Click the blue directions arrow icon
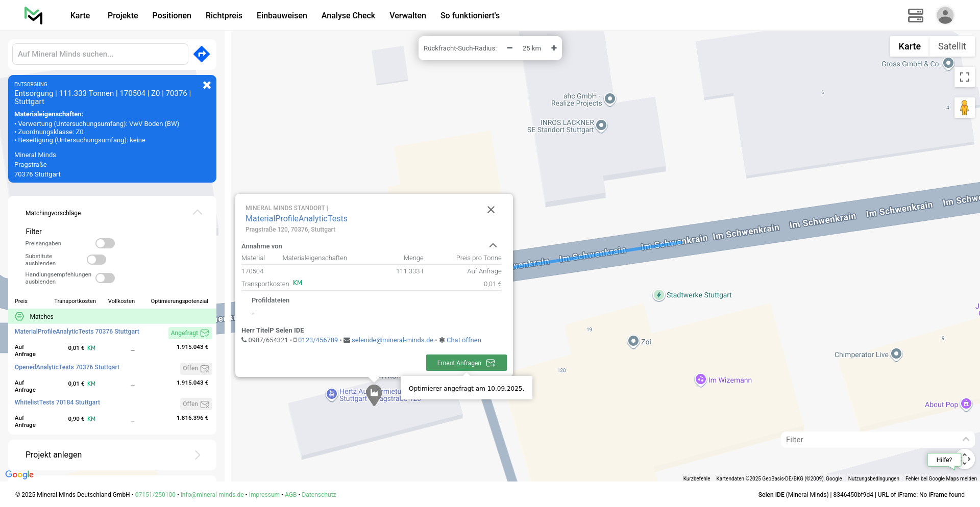Image resolution: width=980 pixels, height=507 pixels. pyautogui.click(x=202, y=54)
